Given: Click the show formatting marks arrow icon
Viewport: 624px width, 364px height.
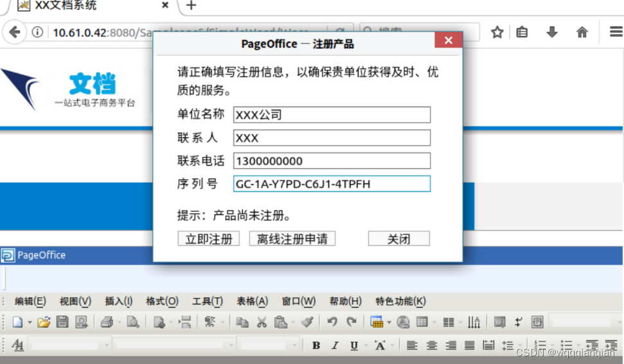Looking at the screenshot, I should point(518,322).
